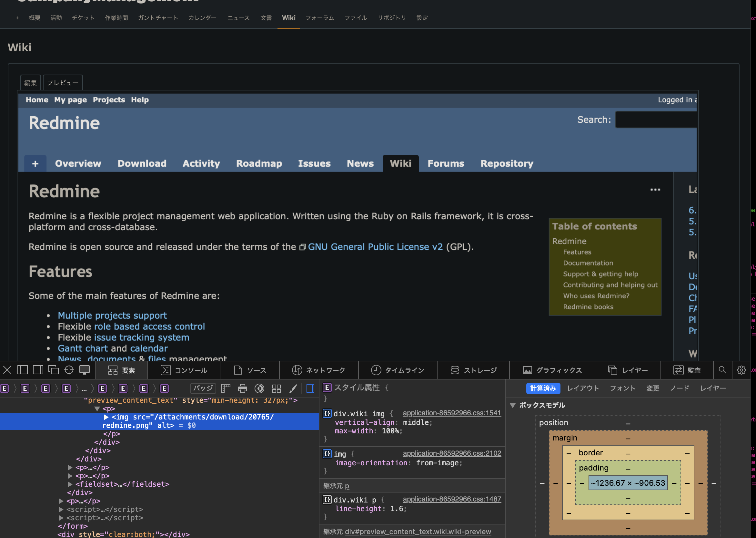
Task: Toggle print media styles printer icon
Action: point(243,388)
